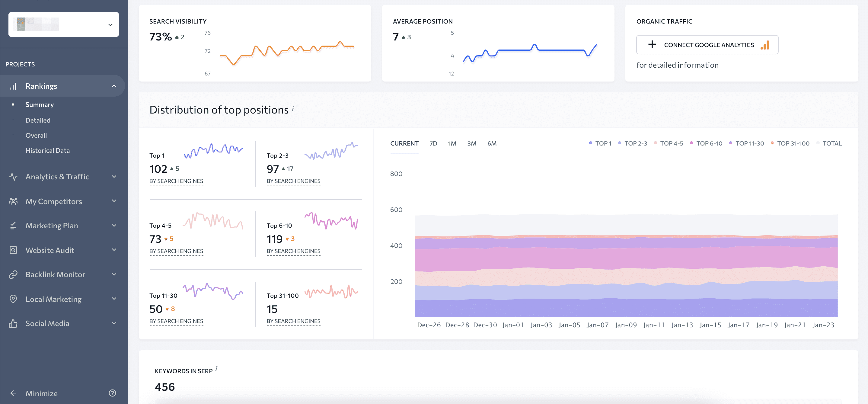Click info icon beside Distribution of top positions
This screenshot has width=868, height=404.
click(293, 109)
